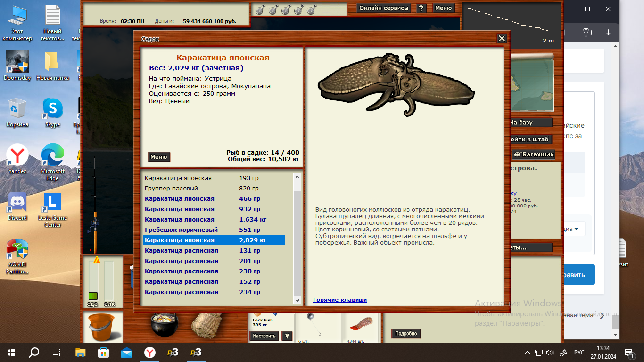
Task: Select Каракатица японская 193 гр row
Action: click(x=214, y=178)
